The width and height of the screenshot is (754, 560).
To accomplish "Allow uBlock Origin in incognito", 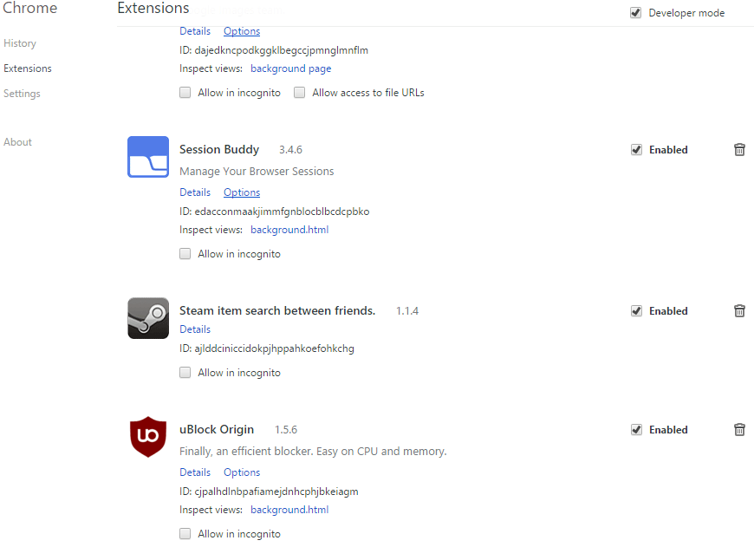I will [x=185, y=533].
